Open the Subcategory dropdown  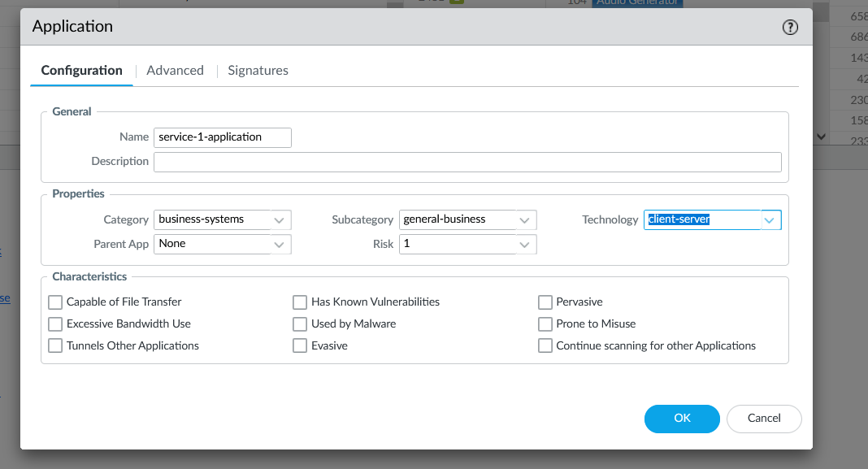point(525,219)
